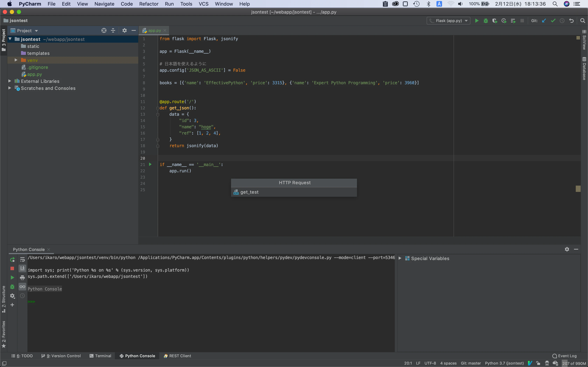
Task: Expand the venv folder
Action: (16, 60)
